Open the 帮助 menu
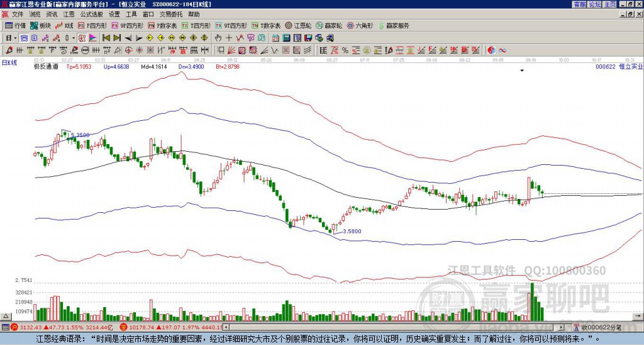This screenshot has height=345, width=644. click(x=194, y=14)
